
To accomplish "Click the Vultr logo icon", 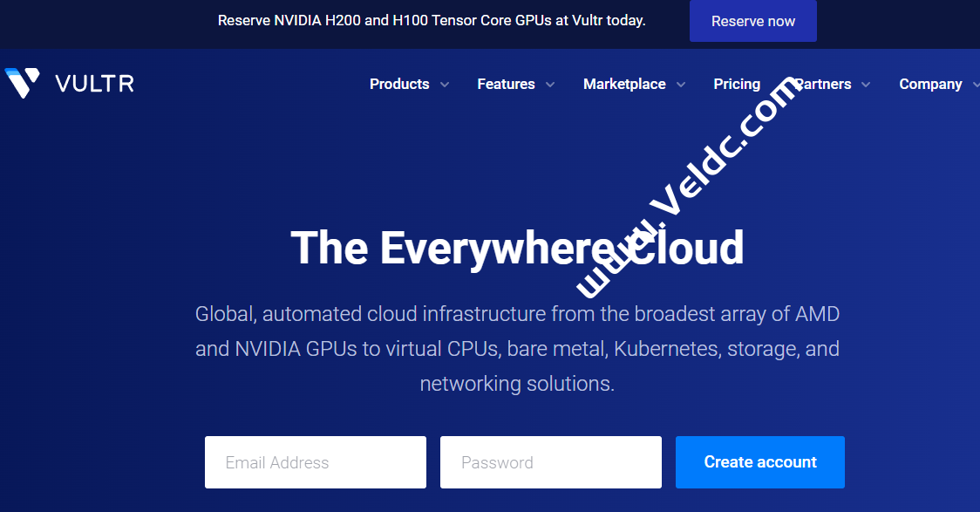I will [22, 83].
